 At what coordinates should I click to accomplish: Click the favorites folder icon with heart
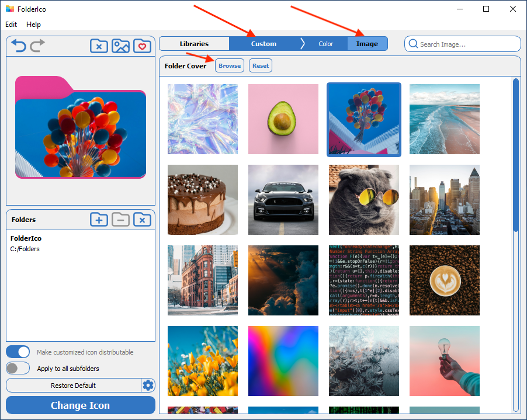point(142,46)
